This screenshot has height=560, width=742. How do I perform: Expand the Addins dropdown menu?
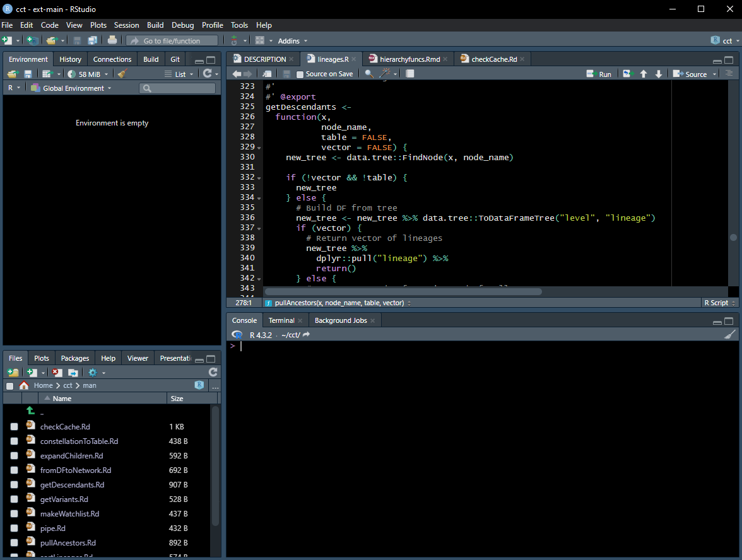coord(293,41)
